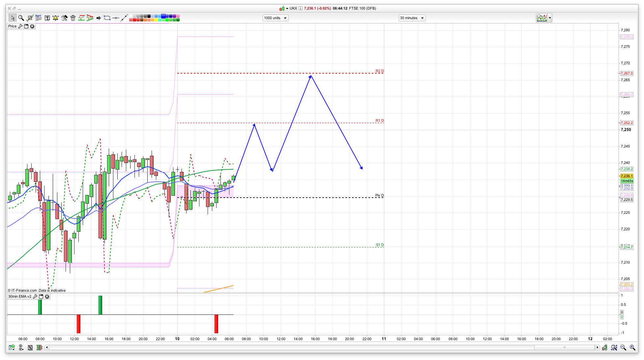The height and width of the screenshot is (360, 644).
Task: Open Price panel wrench settings
Action: coord(20,26)
